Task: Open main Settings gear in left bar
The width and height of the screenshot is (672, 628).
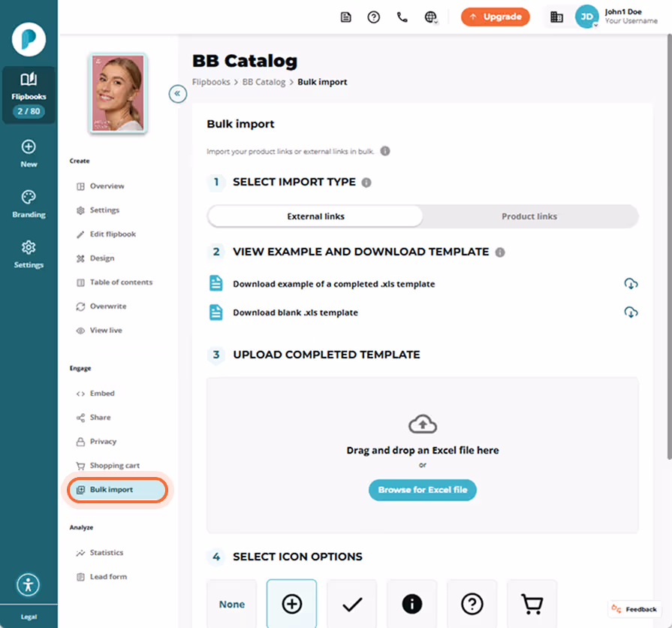Action: [x=29, y=254]
